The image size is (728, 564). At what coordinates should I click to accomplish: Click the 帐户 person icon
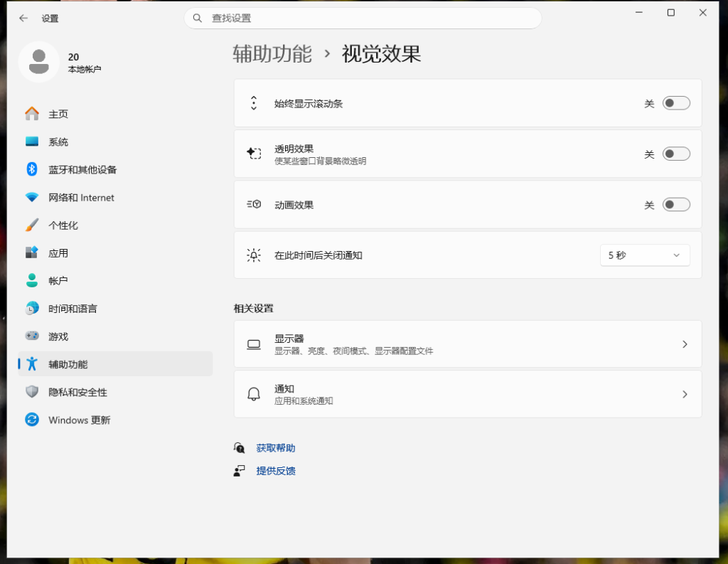(x=32, y=281)
